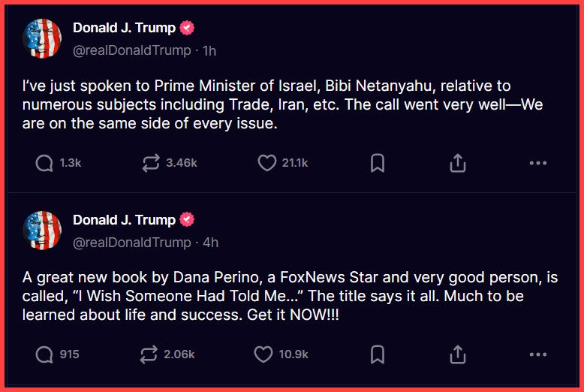Share the Netanyahu call post
The image size is (584, 392).
458,163
